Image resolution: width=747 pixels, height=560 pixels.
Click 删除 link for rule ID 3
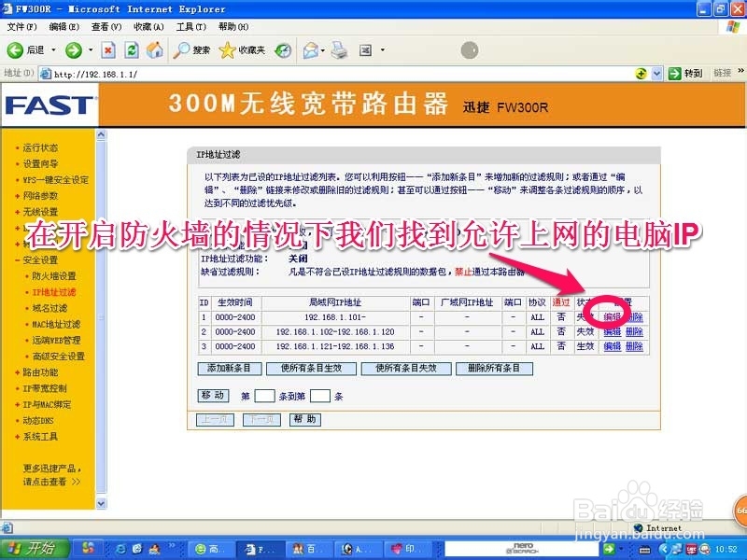635,346
